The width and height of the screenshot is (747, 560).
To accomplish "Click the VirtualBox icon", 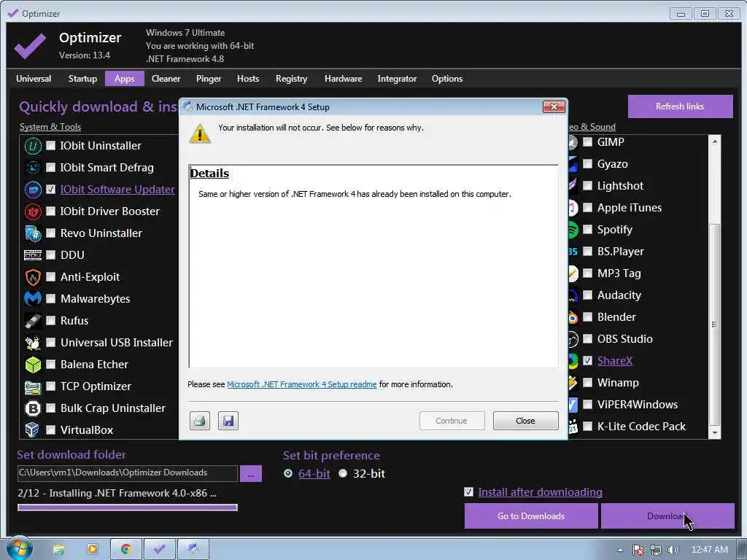I will click(x=32, y=430).
